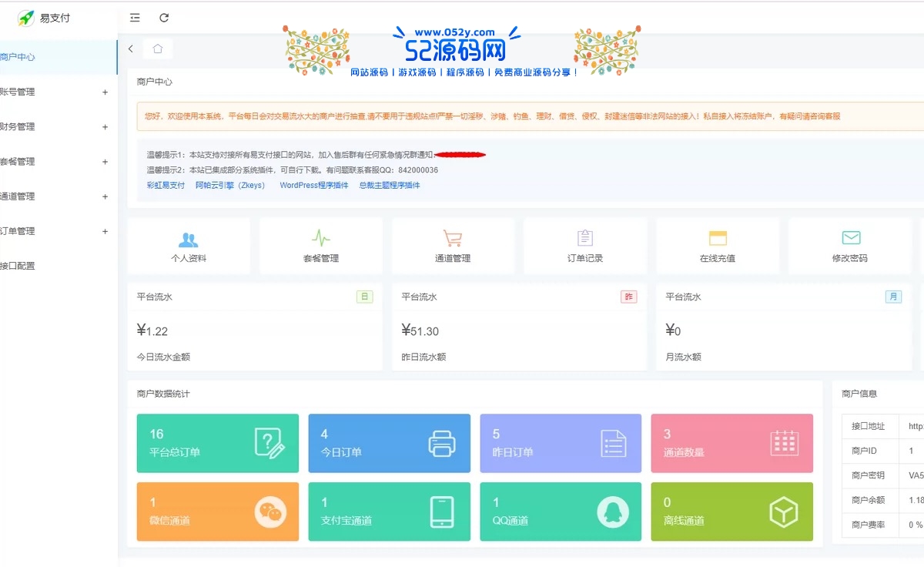Expand 财务管理 with its plus sign
The image size is (924, 567).
pos(105,126)
